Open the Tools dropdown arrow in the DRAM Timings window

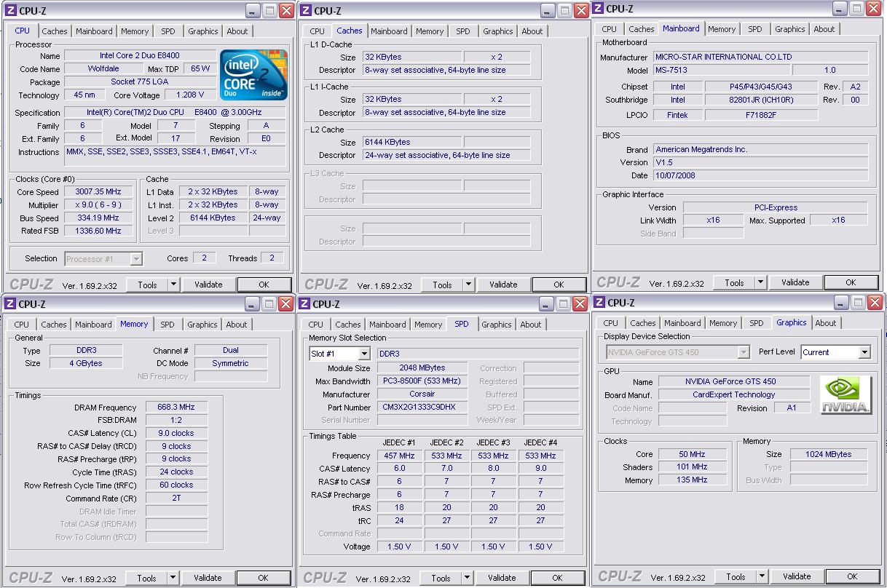[x=173, y=578]
